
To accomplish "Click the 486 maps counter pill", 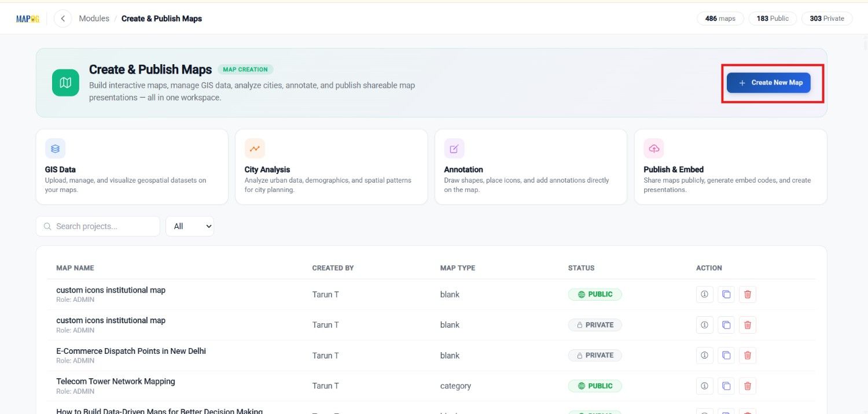I will (720, 19).
